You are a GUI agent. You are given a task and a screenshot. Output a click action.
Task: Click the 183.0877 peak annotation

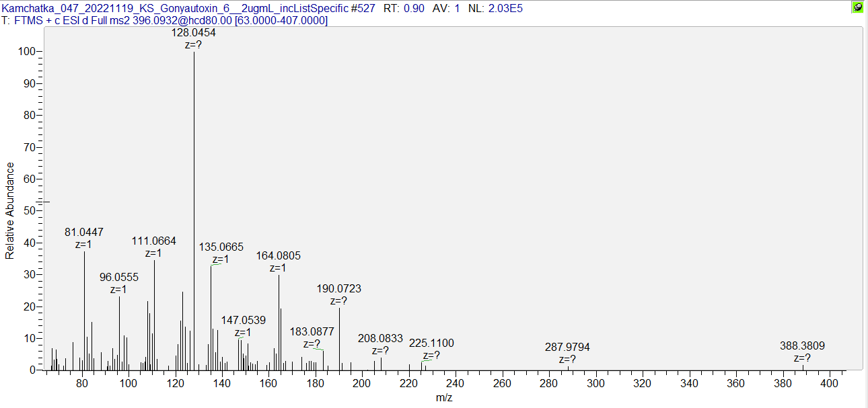tap(312, 331)
